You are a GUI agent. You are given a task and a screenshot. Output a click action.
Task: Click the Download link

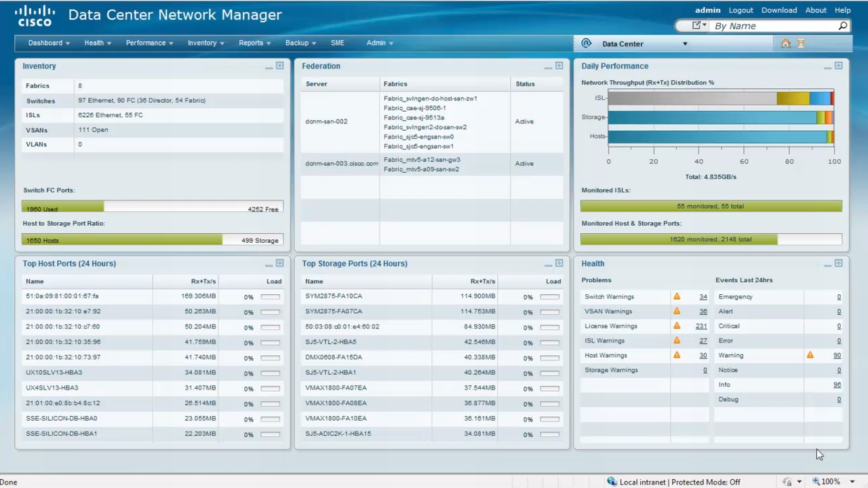[x=779, y=10]
